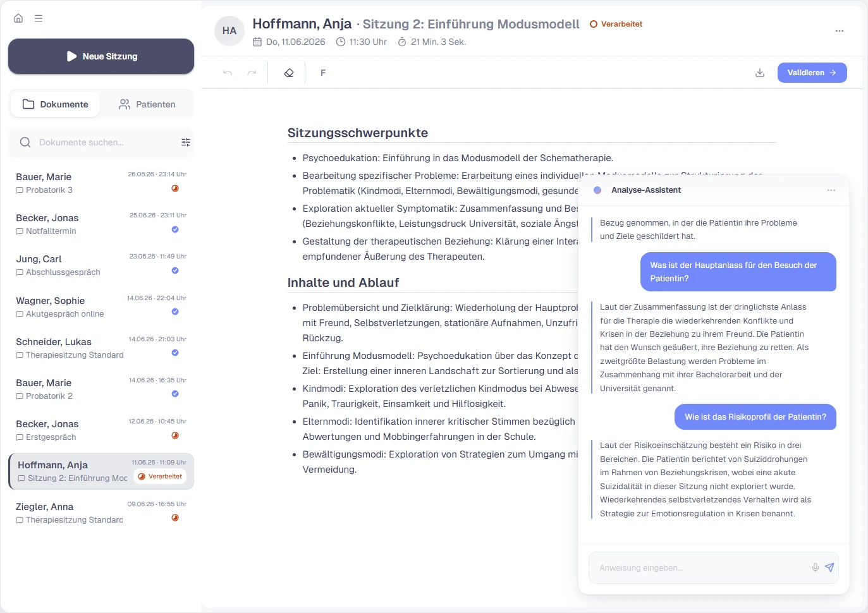Image resolution: width=868 pixels, height=613 pixels.
Task: Open Analyse-Assistent options menu
Action: click(x=831, y=190)
